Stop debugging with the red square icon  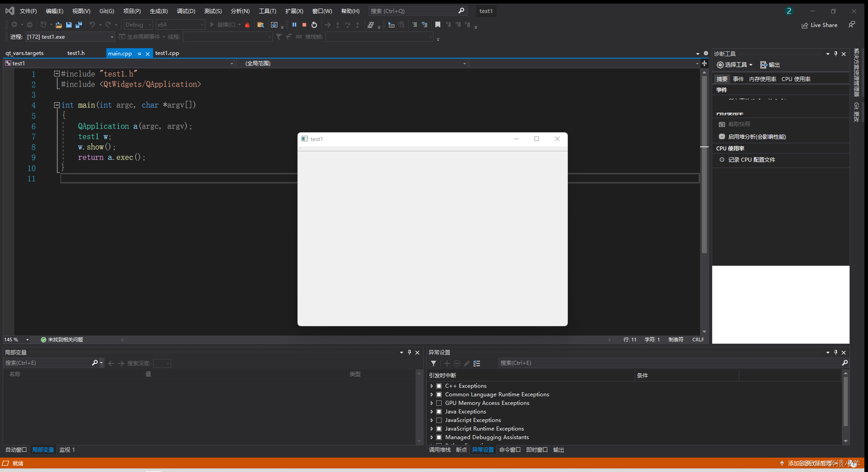304,25
